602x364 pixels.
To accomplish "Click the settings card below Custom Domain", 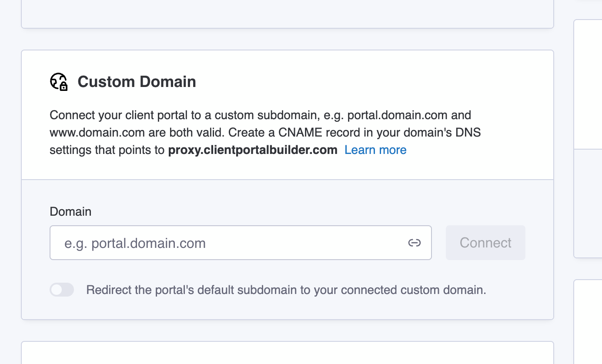I will click(287, 353).
